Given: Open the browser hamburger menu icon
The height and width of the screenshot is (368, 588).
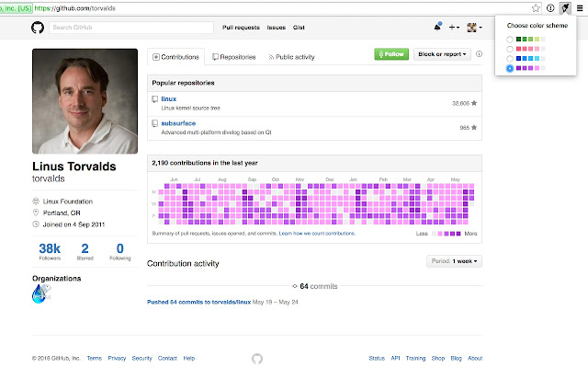Looking at the screenshot, I should 580,8.
